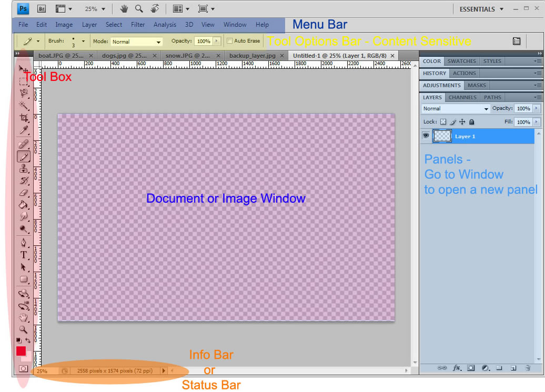Viewport: 545px width, 392px height.
Task: Open the Layers panel Opacity arrow
Action: pos(537,108)
